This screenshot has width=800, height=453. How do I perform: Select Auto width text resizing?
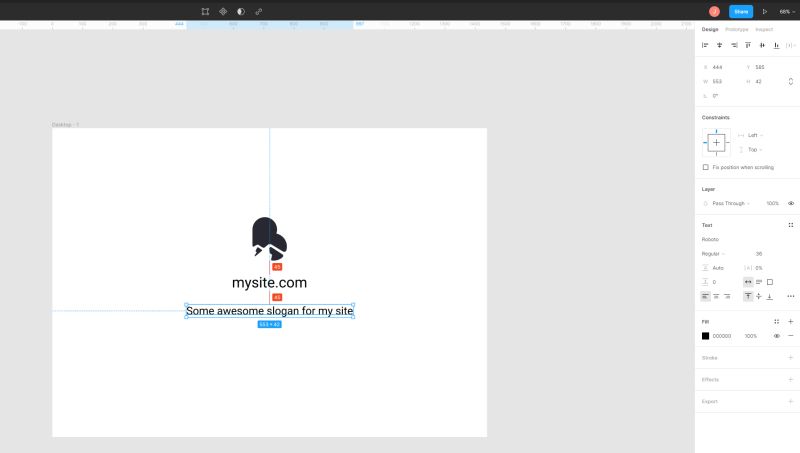(x=748, y=282)
